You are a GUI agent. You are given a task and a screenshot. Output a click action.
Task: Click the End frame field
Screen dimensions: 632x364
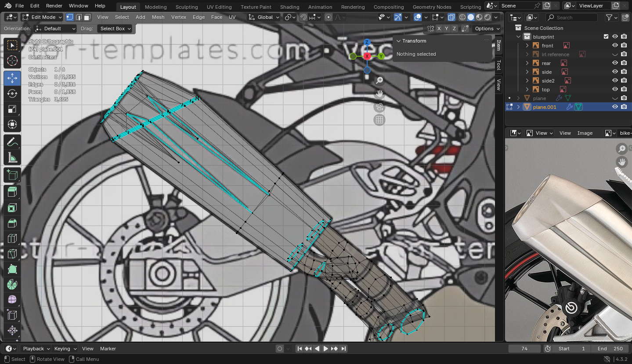[610, 349]
